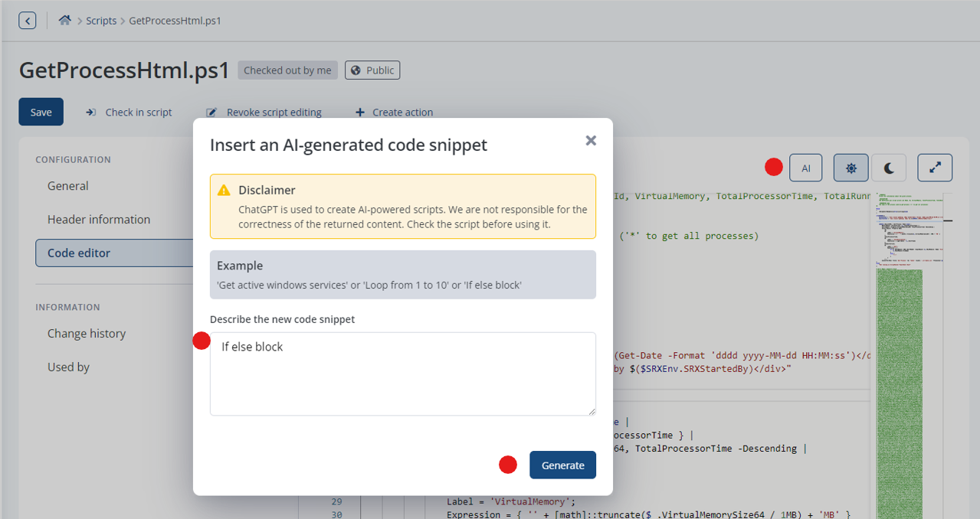Go to home via house icon
This screenshot has width=980, height=519.
point(64,21)
